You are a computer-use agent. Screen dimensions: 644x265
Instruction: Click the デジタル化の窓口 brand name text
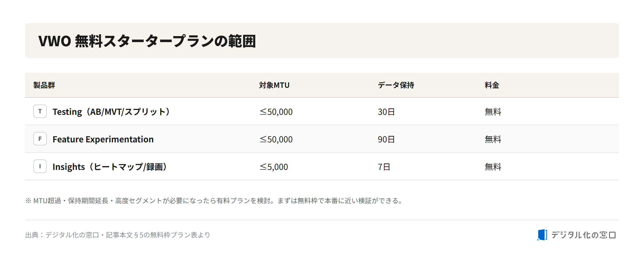click(x=583, y=235)
